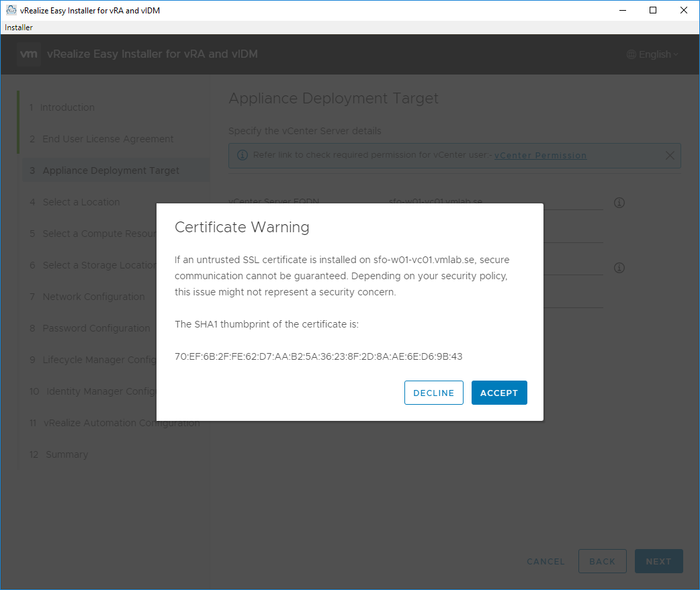Click the VMware vm logo
Screen dimensions: 700x590
(29, 54)
